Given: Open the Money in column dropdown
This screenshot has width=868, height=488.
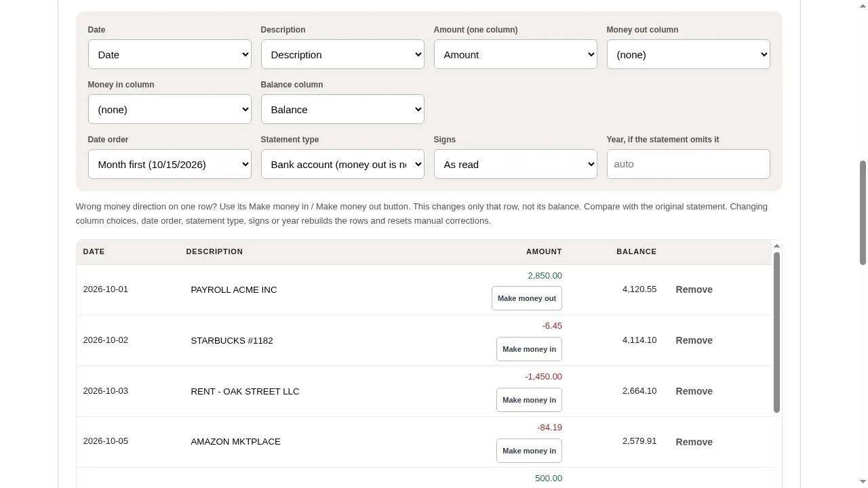Looking at the screenshot, I should click(170, 109).
